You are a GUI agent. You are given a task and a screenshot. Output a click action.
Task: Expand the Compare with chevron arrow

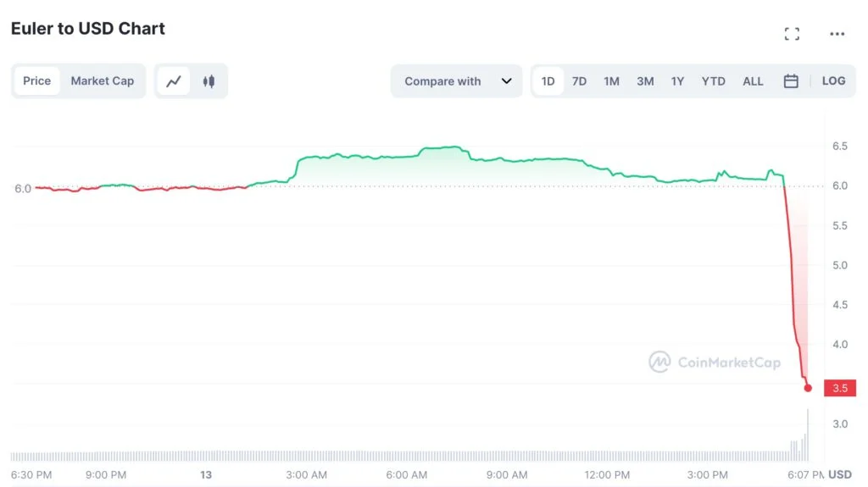pos(506,81)
